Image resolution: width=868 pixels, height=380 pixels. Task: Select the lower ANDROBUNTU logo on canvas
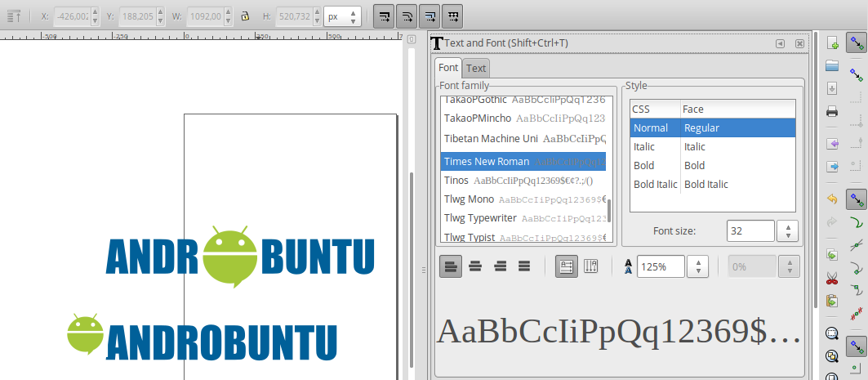tap(202, 338)
